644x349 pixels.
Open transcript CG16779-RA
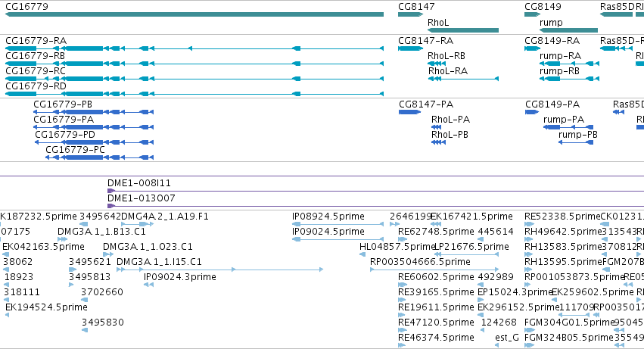(x=194, y=48)
